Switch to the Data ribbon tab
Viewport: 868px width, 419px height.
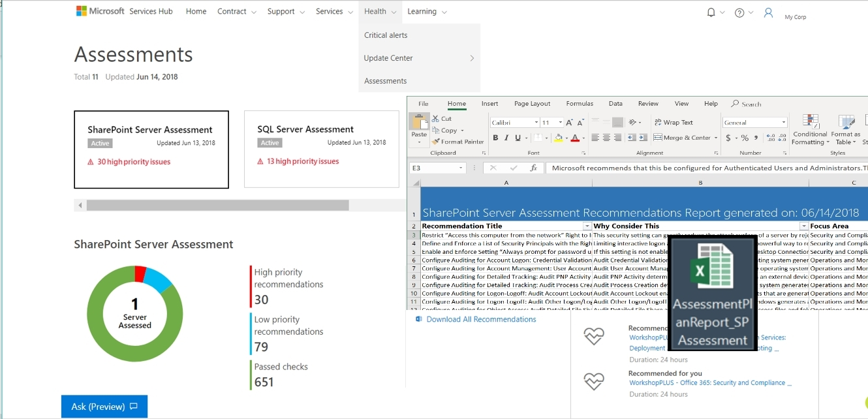(x=615, y=103)
